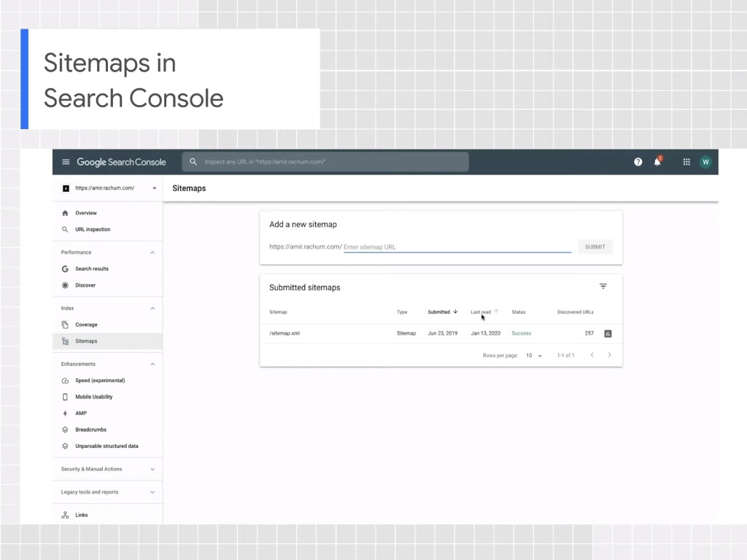
Task: Click the amir.rachum.com property favicon
Action: coord(66,188)
